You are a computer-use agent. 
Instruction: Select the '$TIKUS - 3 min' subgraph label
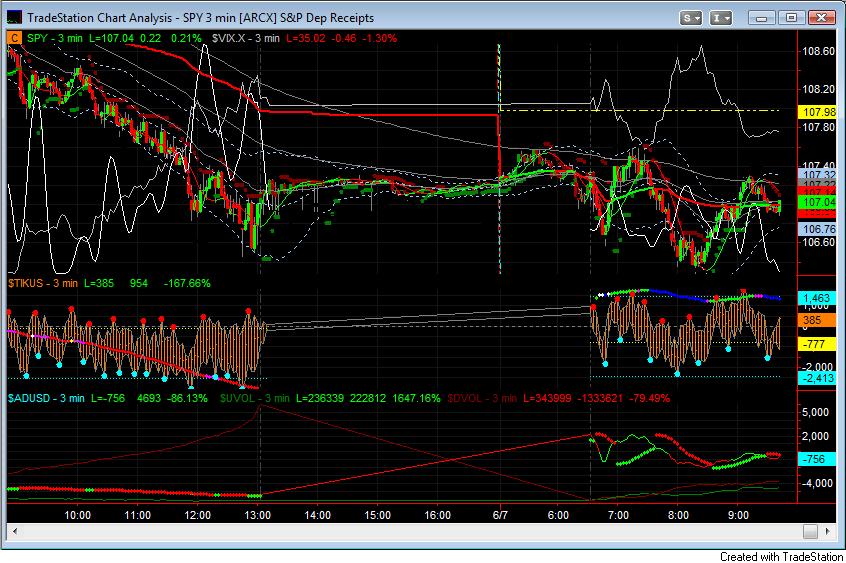tap(43, 283)
